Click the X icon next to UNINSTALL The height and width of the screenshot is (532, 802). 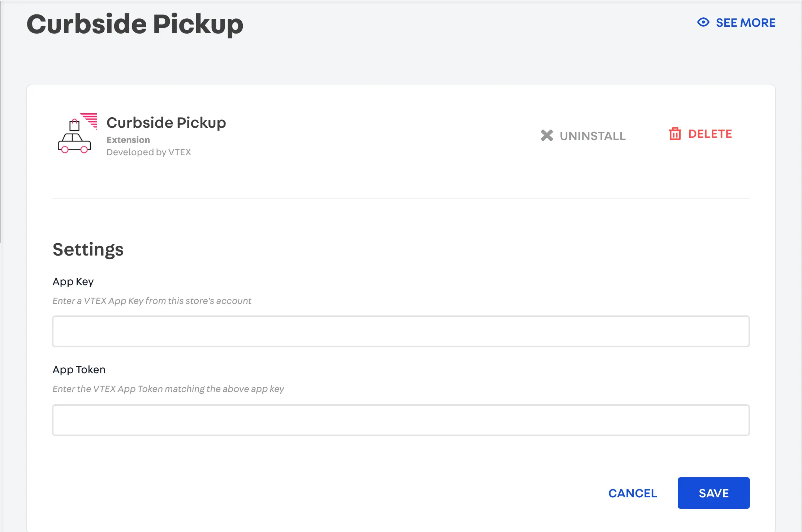tap(547, 136)
